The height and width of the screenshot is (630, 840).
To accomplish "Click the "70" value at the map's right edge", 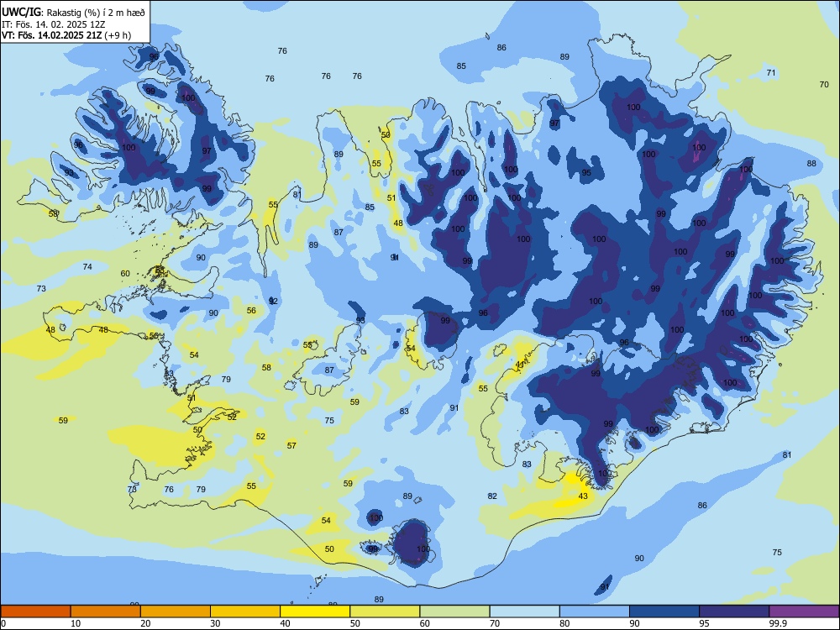I will coord(824,84).
